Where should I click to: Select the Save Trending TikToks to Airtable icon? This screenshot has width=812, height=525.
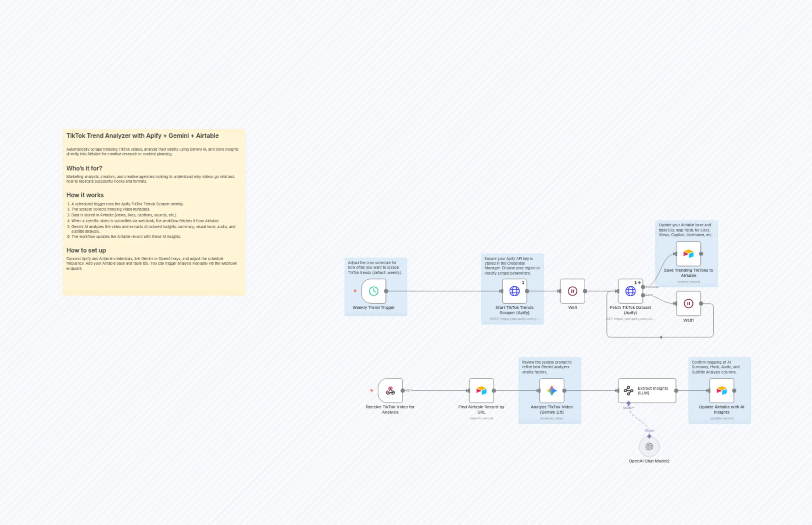[688, 254]
